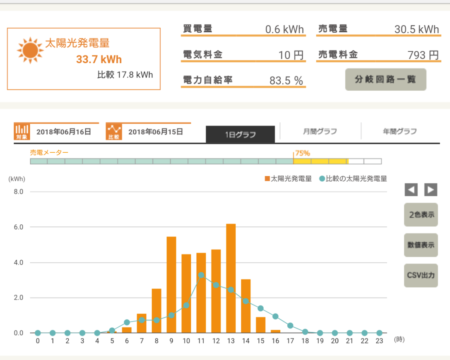This screenshot has height=360, width=450.
Task: Click the 買電量 label
Action: coord(197,29)
